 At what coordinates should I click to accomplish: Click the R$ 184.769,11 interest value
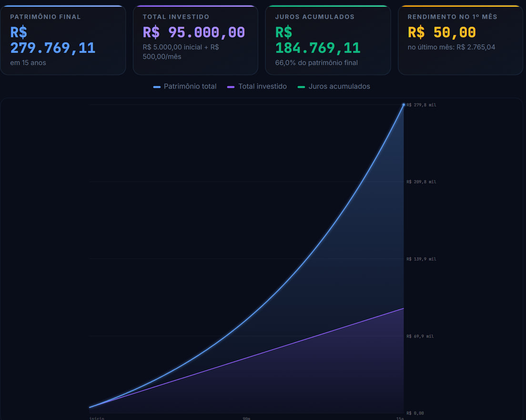pyautogui.click(x=318, y=40)
